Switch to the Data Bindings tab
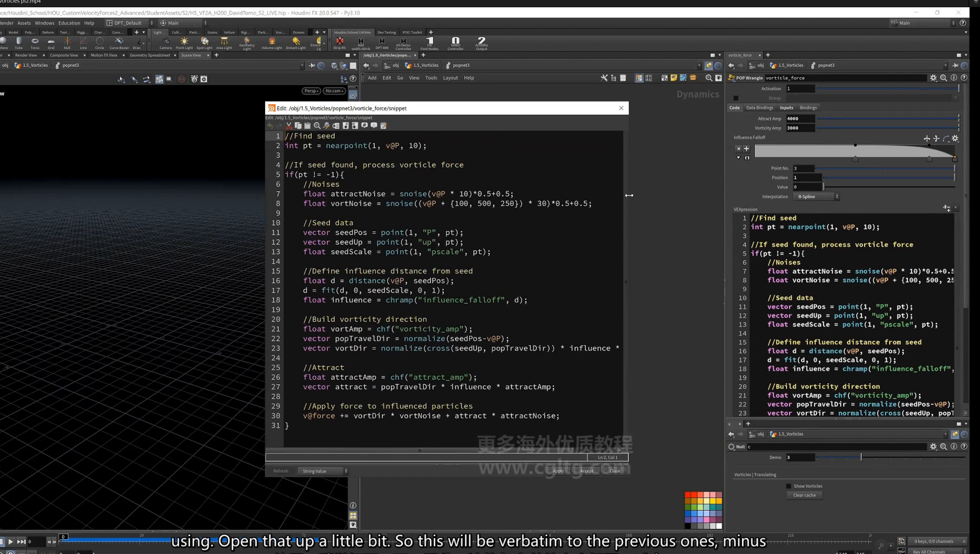 point(760,108)
